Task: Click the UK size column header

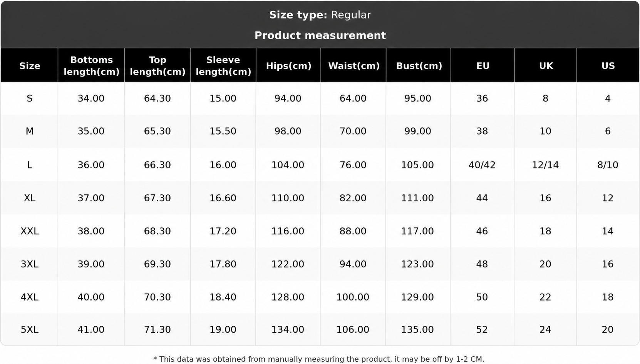Action: (x=546, y=66)
